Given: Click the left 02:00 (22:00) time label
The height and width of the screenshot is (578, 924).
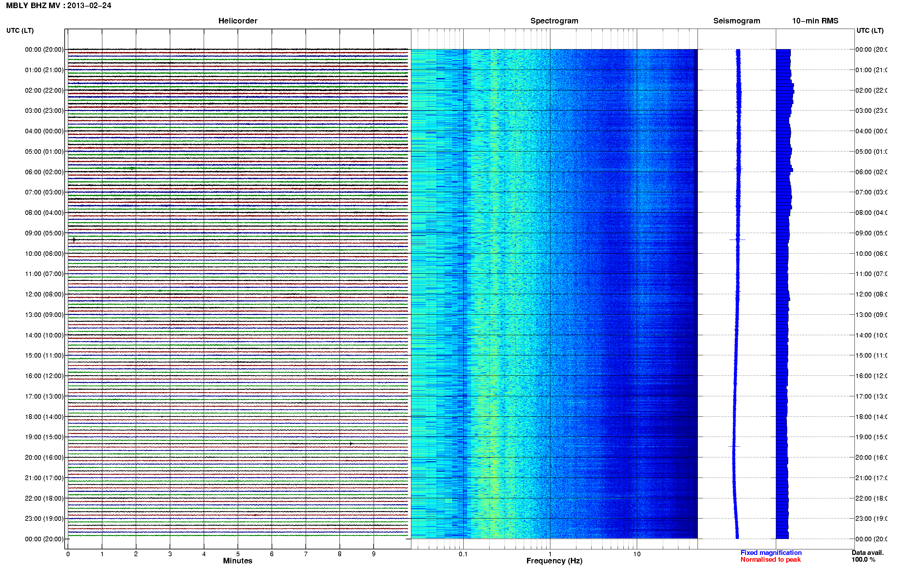Looking at the screenshot, I should (44, 90).
